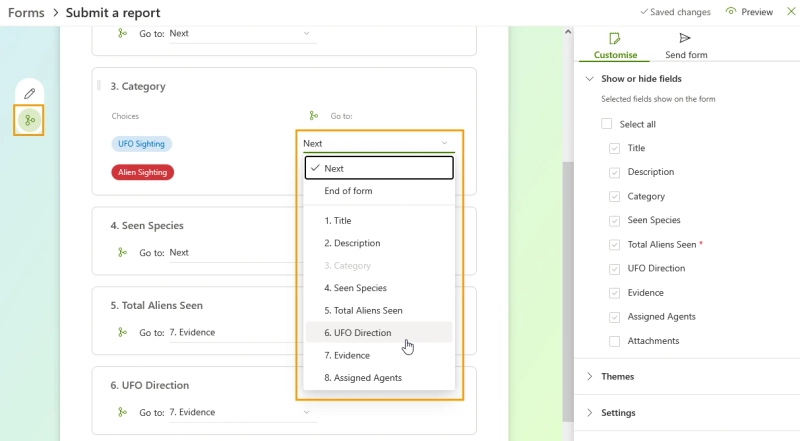The height and width of the screenshot is (441, 800).
Task: Click the Preview button
Action: (x=749, y=11)
